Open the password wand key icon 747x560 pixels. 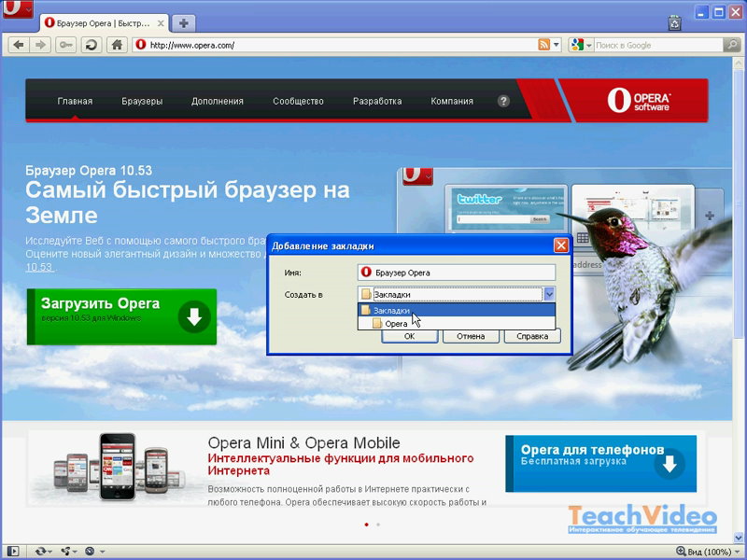coord(66,44)
